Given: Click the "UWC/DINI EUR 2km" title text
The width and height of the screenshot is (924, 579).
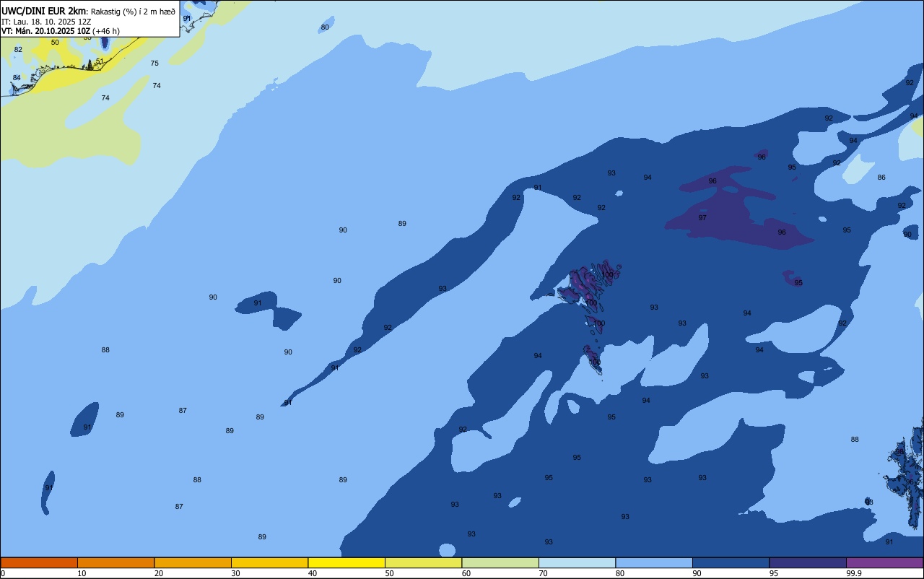Looking at the screenshot, I should point(43,11).
